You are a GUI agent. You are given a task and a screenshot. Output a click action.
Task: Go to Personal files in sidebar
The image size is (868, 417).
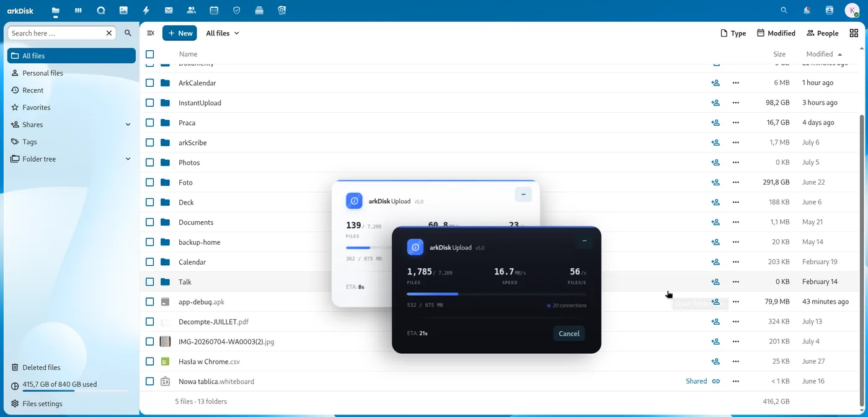coord(71,73)
